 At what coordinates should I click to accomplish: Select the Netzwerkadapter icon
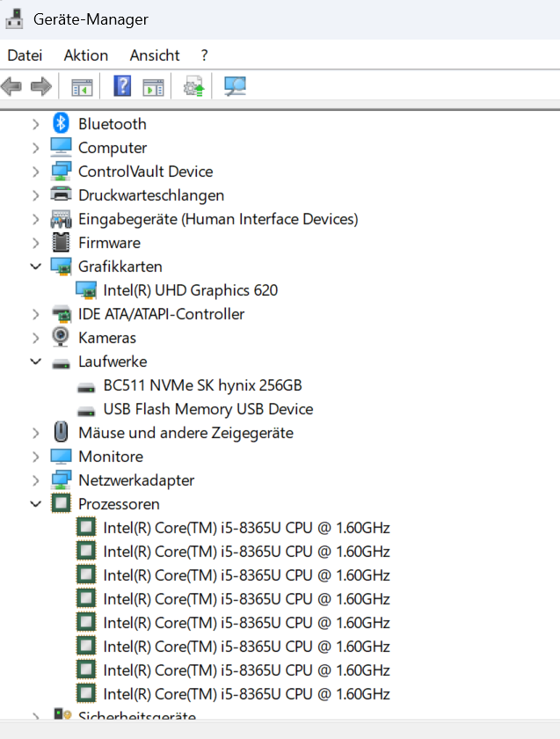click(x=61, y=479)
